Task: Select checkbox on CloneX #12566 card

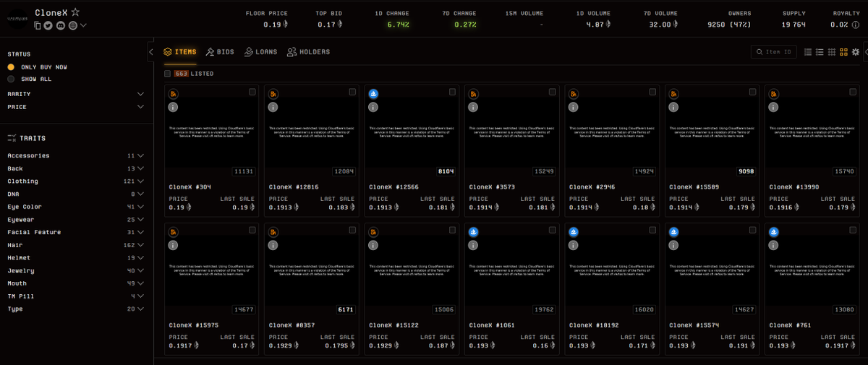Action: [x=452, y=92]
